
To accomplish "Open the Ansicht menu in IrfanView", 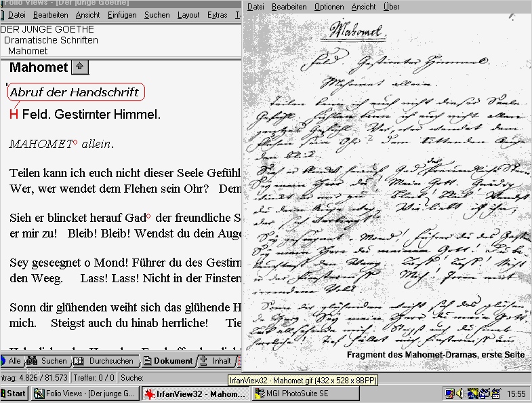I will pos(363,7).
